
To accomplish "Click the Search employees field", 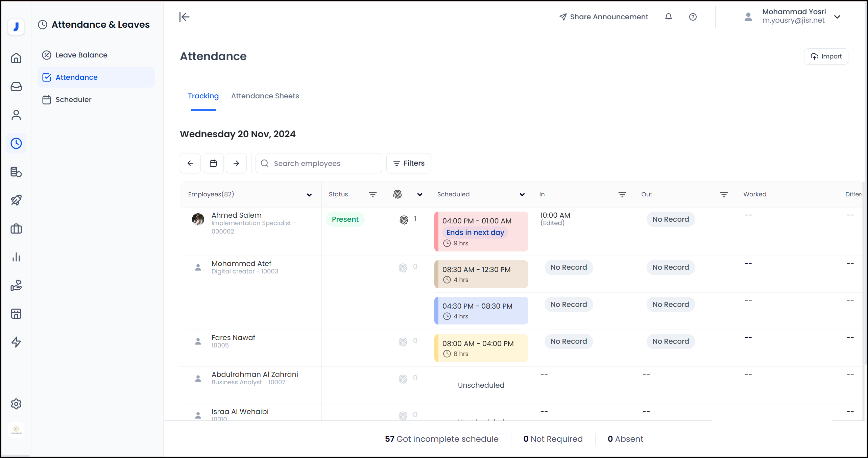I will coord(318,163).
